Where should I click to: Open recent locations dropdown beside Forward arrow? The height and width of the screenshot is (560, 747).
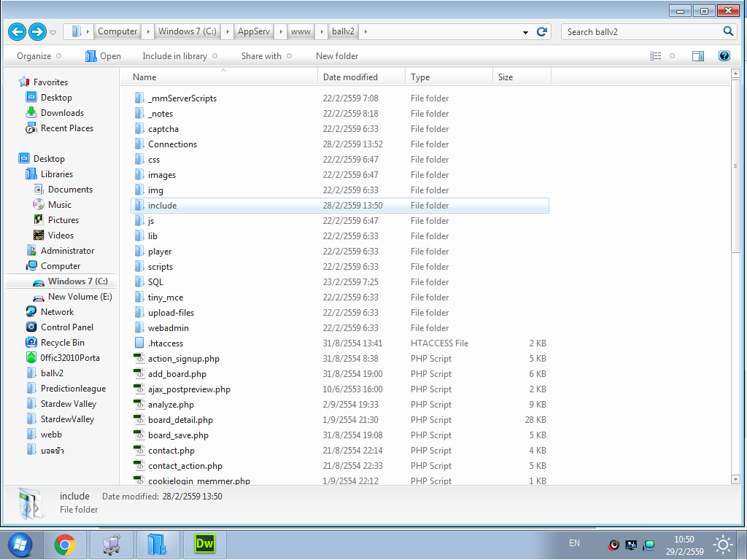coord(53,32)
